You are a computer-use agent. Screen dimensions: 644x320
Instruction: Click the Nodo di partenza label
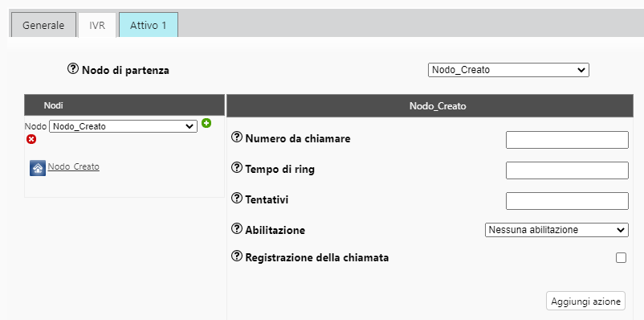pyautogui.click(x=126, y=70)
